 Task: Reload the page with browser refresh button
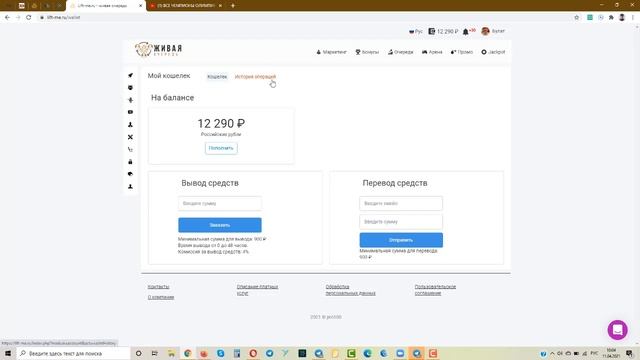(x=29, y=18)
